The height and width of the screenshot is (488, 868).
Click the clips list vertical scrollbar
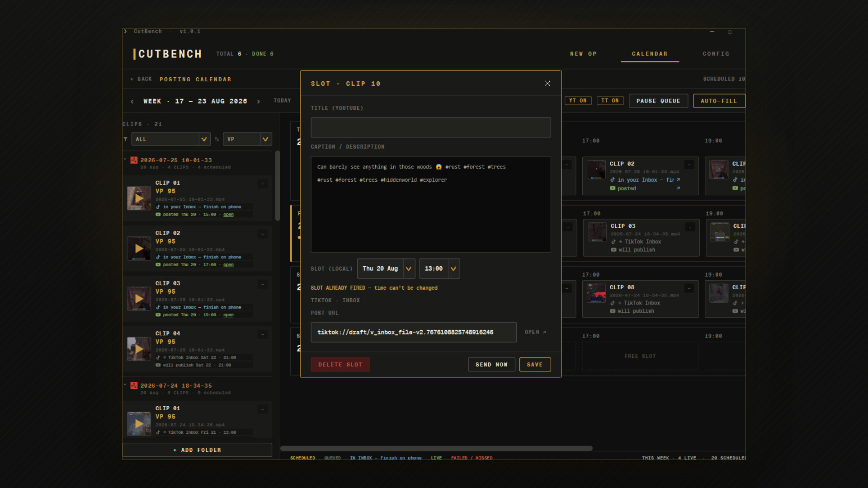click(278, 186)
